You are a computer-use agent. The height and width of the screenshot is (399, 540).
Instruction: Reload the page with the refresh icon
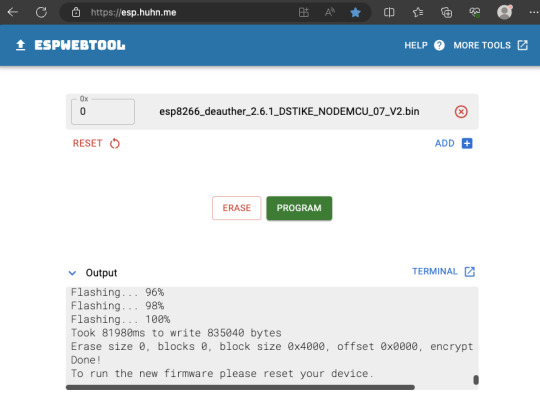coord(41,12)
